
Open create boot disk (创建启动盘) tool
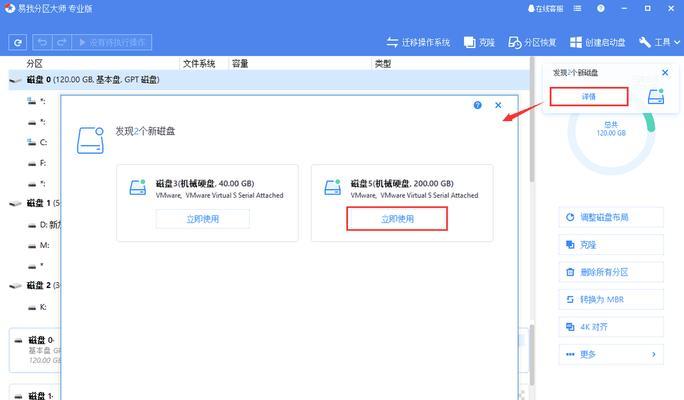tap(598, 42)
